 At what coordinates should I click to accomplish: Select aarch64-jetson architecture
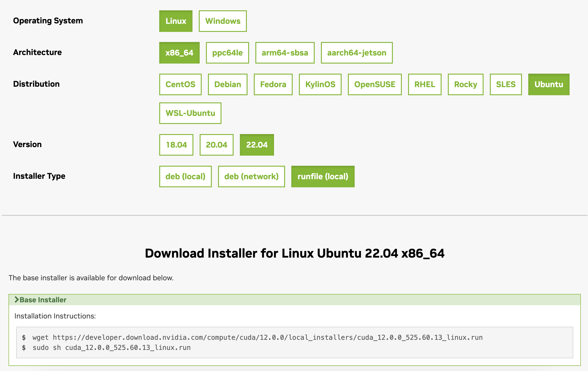point(356,53)
